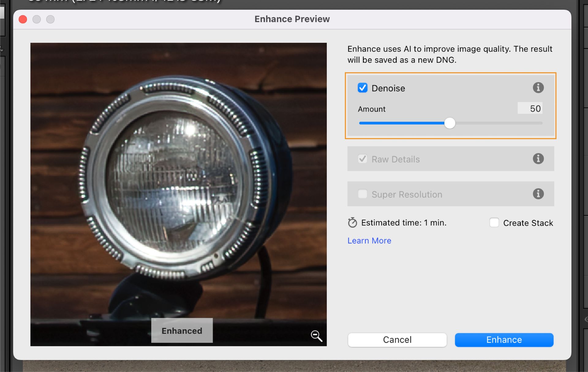
Task: Click the Super Resolution info icon
Action: pyautogui.click(x=539, y=194)
